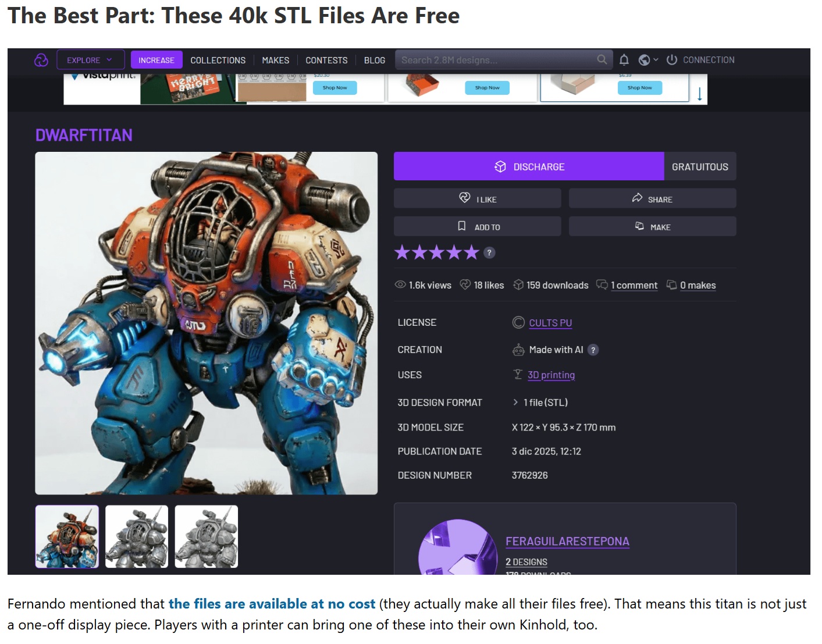
Task: Open the globe language selector
Action: [x=648, y=60]
